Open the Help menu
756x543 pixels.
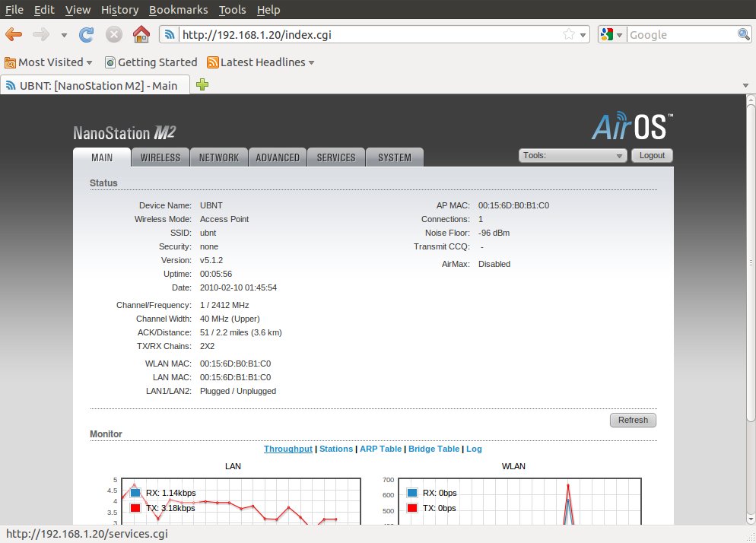click(x=268, y=10)
